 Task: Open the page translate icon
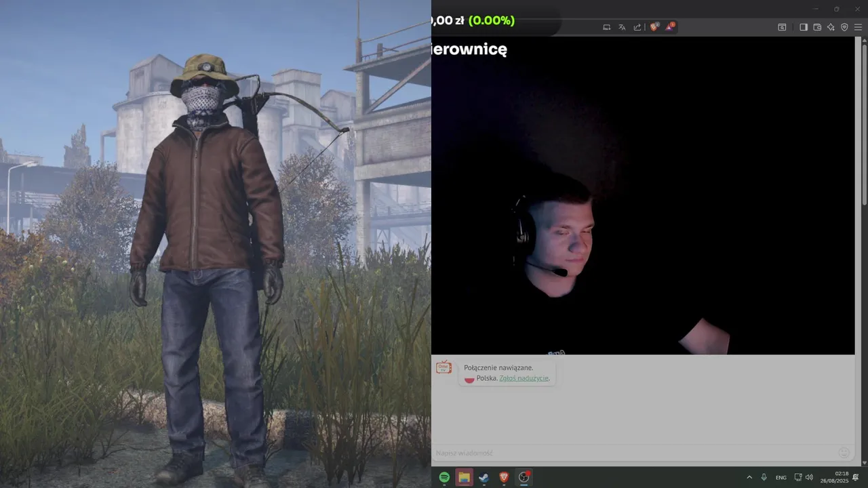[x=622, y=27]
